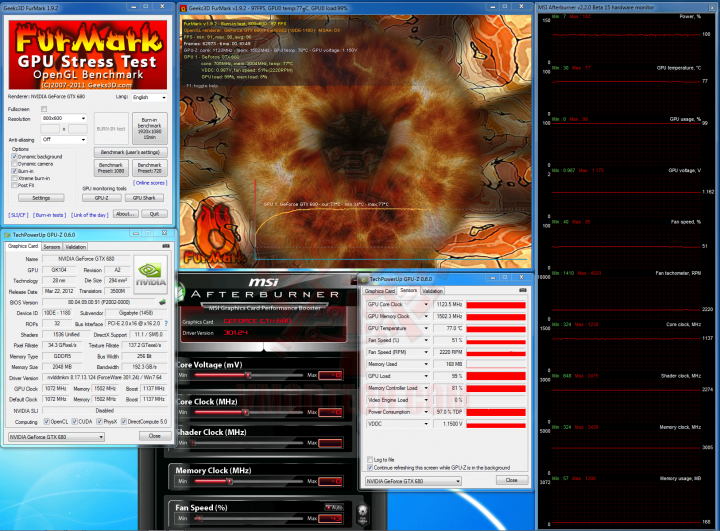Screen dimensions: 720x531
Task: Open the Anti-aliasing dropdown
Action: pos(64,139)
